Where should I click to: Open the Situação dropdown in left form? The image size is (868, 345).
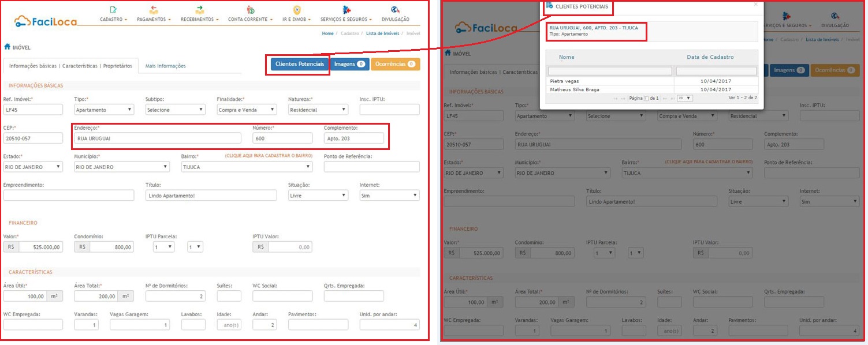point(318,196)
